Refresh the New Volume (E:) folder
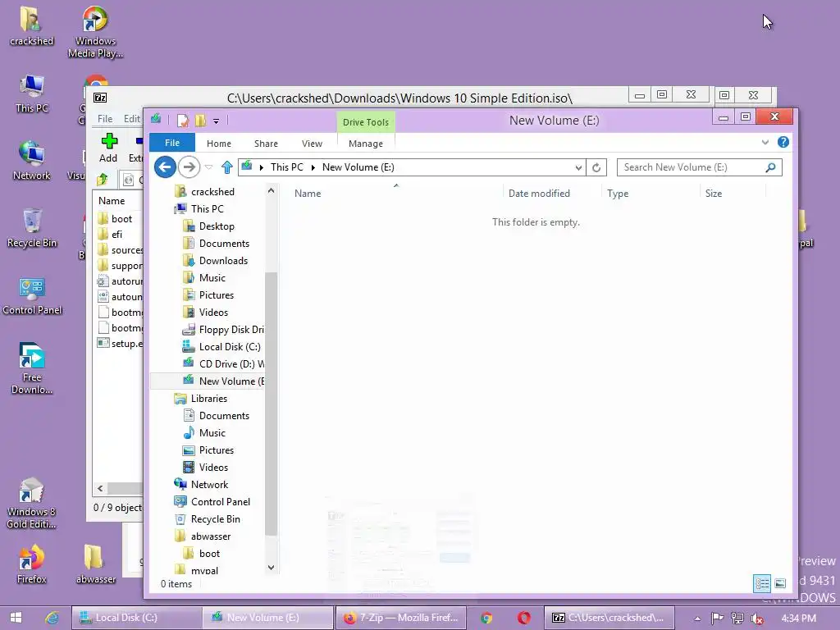 [596, 167]
